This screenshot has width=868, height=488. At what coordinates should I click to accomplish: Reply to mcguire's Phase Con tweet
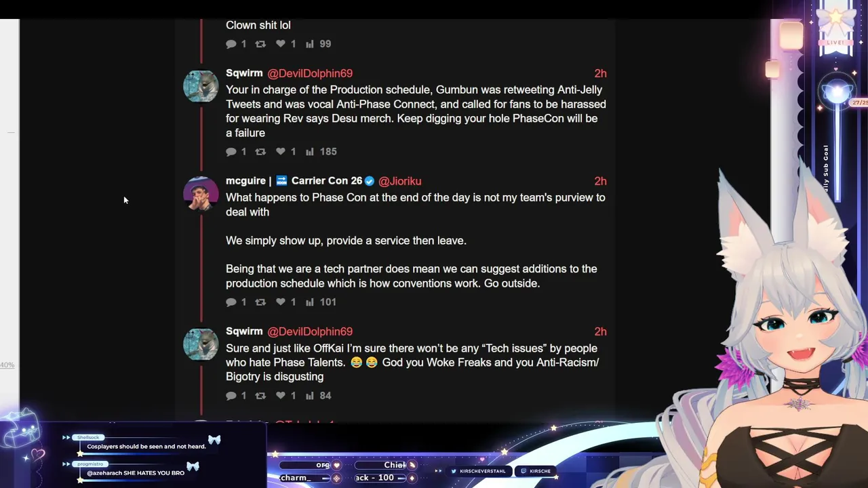coord(231,302)
